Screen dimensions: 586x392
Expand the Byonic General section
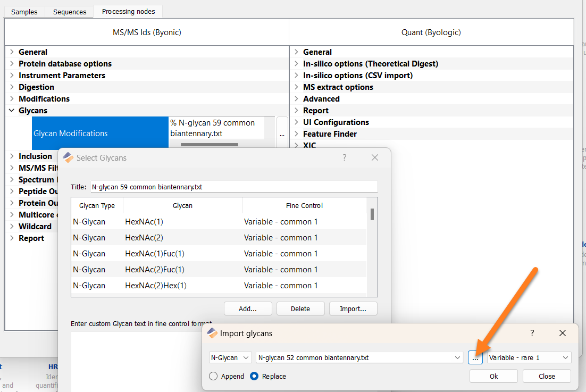tap(12, 52)
